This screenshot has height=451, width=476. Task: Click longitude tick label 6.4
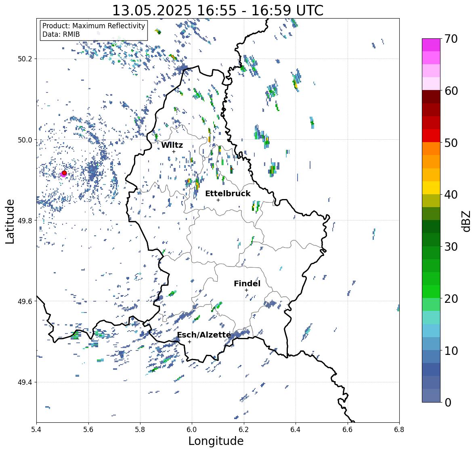[296, 430]
